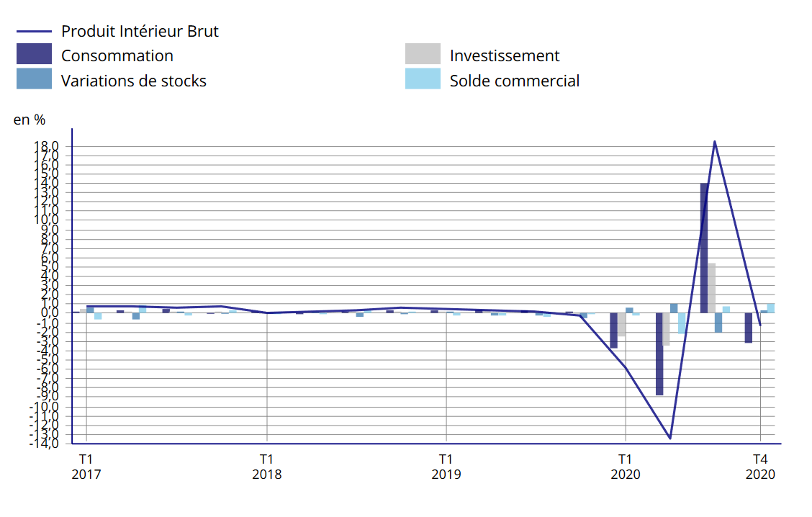
Task: Select the T1 2019 x-axis label
Action: point(446,466)
